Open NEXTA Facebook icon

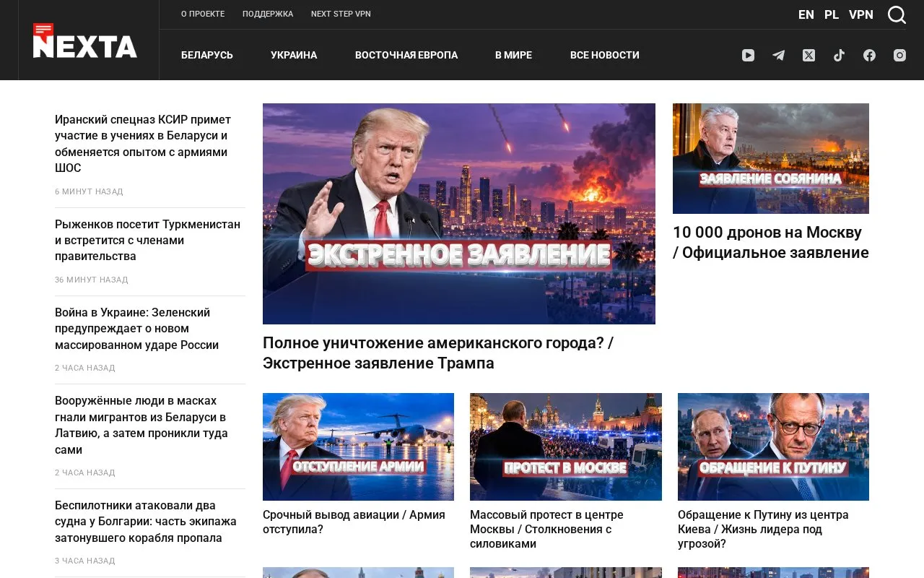click(869, 55)
